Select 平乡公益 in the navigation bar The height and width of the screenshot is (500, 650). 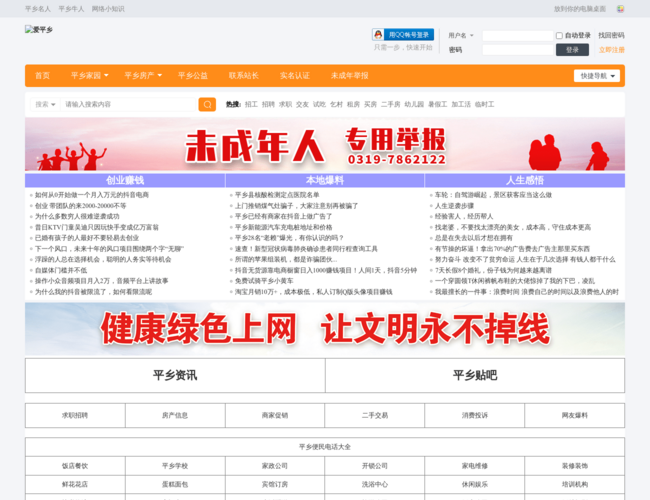193,75
